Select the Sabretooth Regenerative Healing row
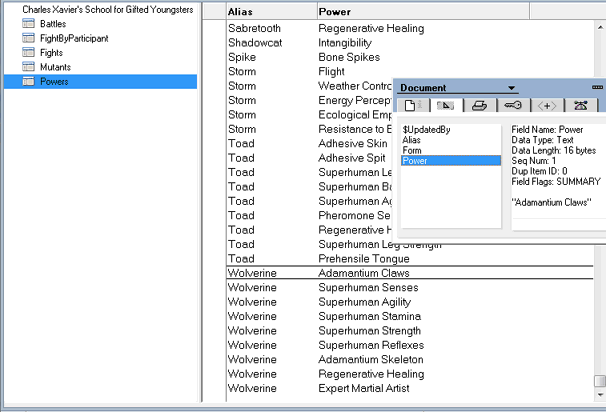This screenshot has width=606, height=412. 410,28
